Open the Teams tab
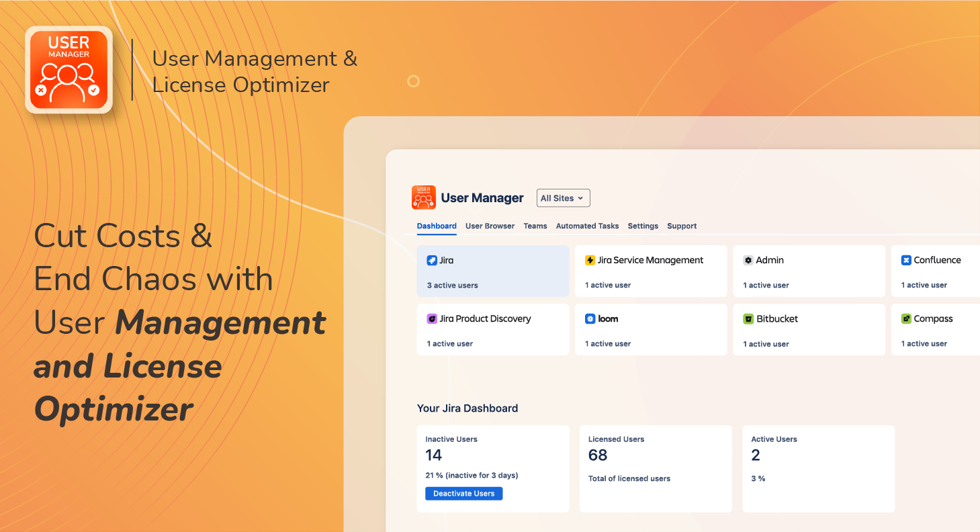This screenshot has height=532, width=980. [535, 226]
